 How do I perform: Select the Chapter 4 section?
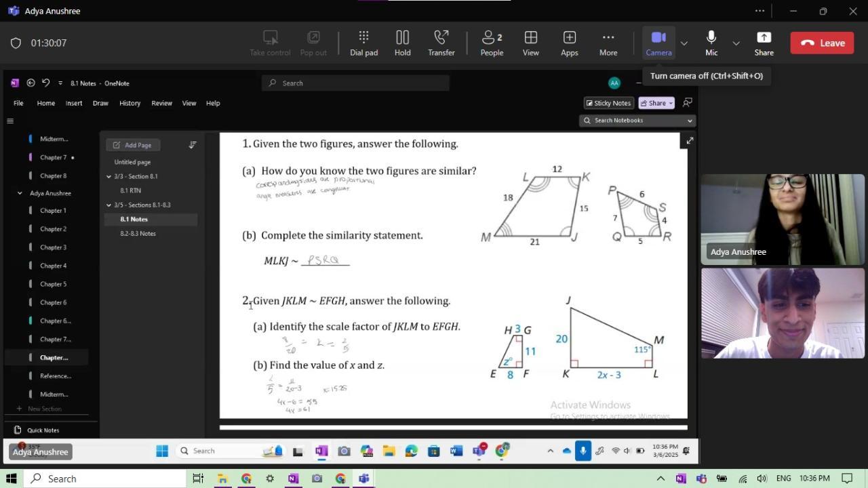pos(53,266)
